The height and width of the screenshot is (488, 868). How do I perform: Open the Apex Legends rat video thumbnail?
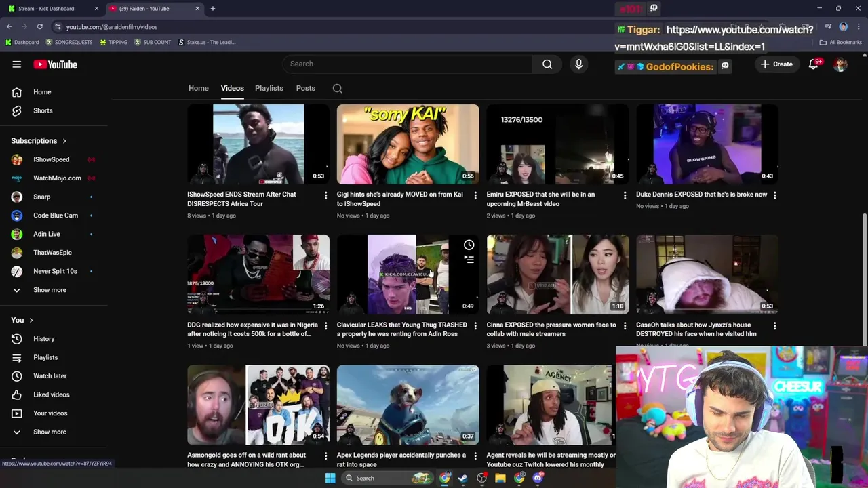tap(408, 405)
